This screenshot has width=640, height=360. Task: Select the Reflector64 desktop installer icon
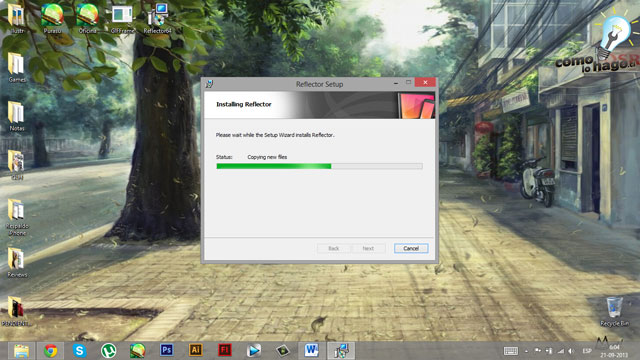pyautogui.click(x=157, y=19)
